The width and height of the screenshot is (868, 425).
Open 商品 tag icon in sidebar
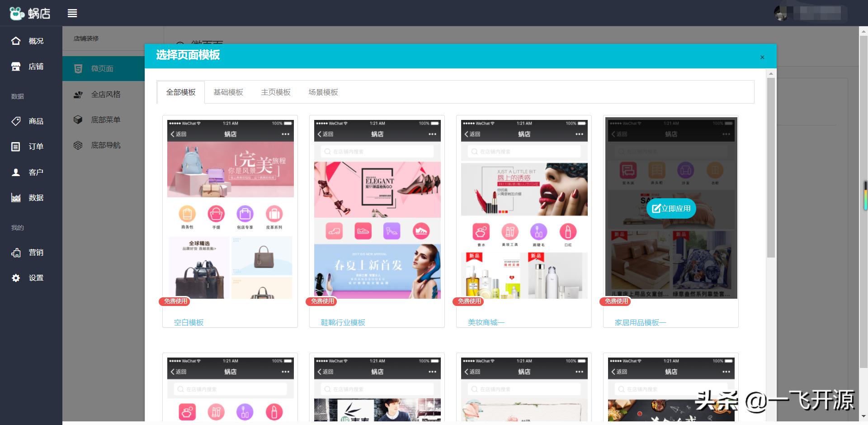(16, 121)
